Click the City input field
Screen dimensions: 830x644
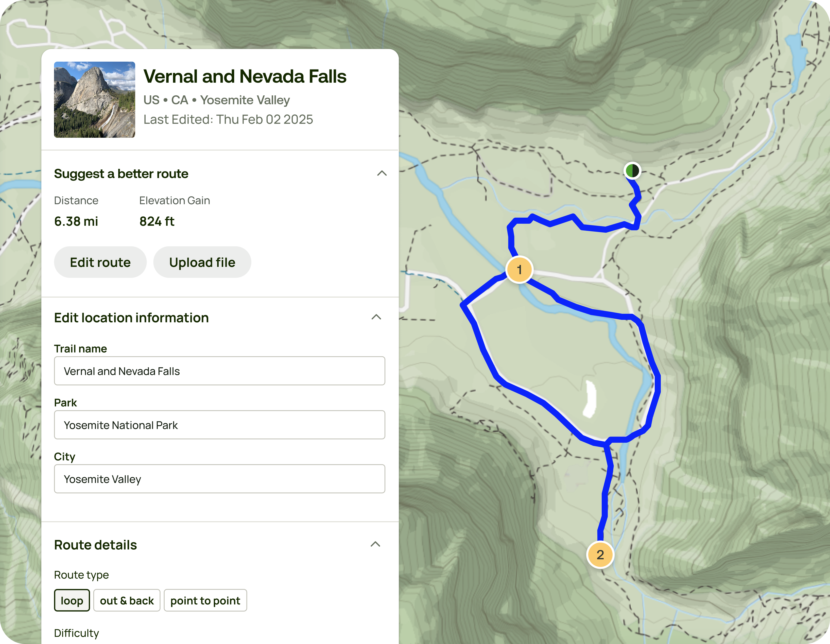point(219,479)
